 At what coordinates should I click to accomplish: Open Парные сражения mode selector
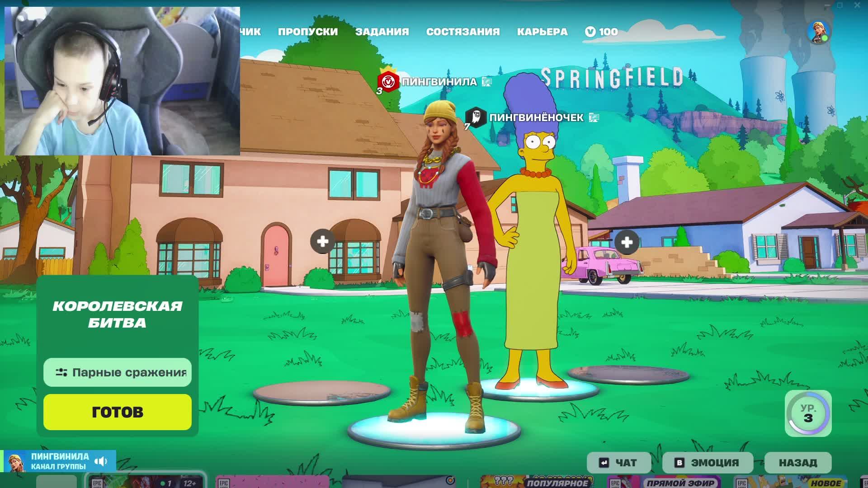pos(118,372)
